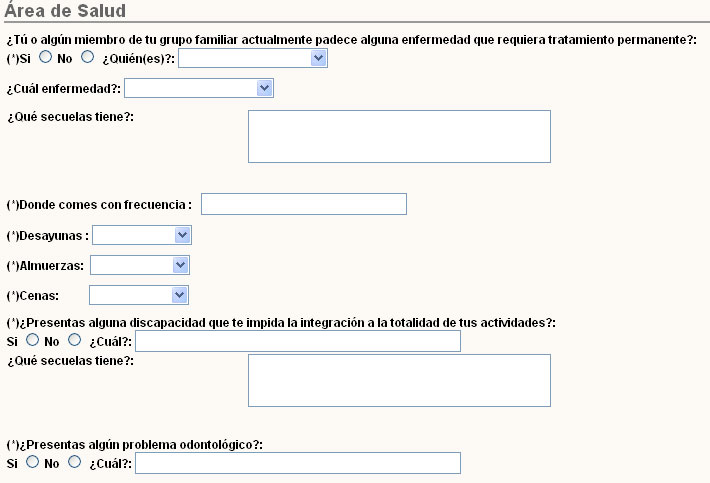710x483 pixels.
Task: Expand the 'Almuerzas' dropdown
Action: (x=140, y=265)
